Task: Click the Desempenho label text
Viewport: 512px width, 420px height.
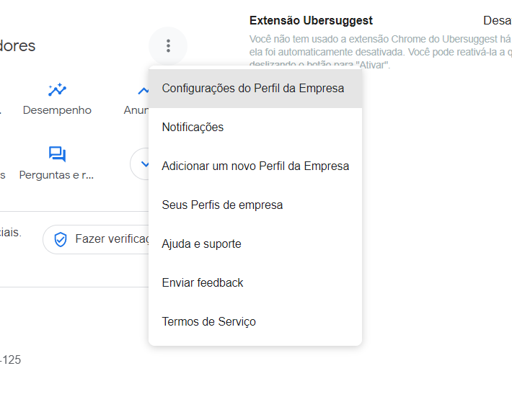Action: [x=57, y=110]
